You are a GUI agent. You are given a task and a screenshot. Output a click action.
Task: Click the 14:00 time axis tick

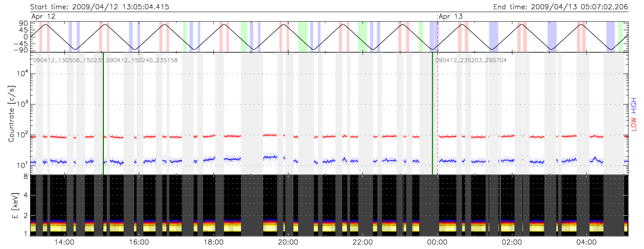tap(65, 242)
